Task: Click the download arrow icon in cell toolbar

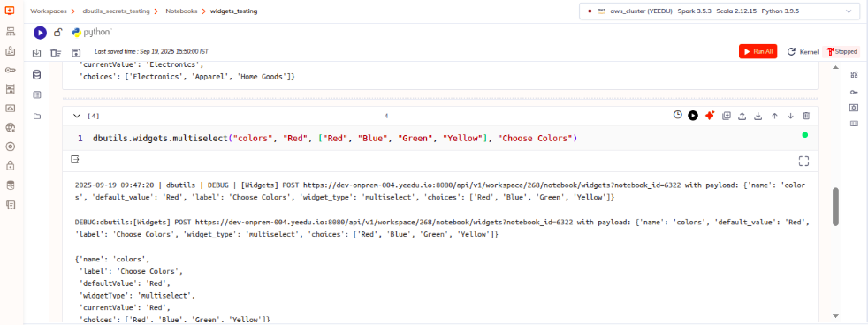Action: click(x=758, y=116)
